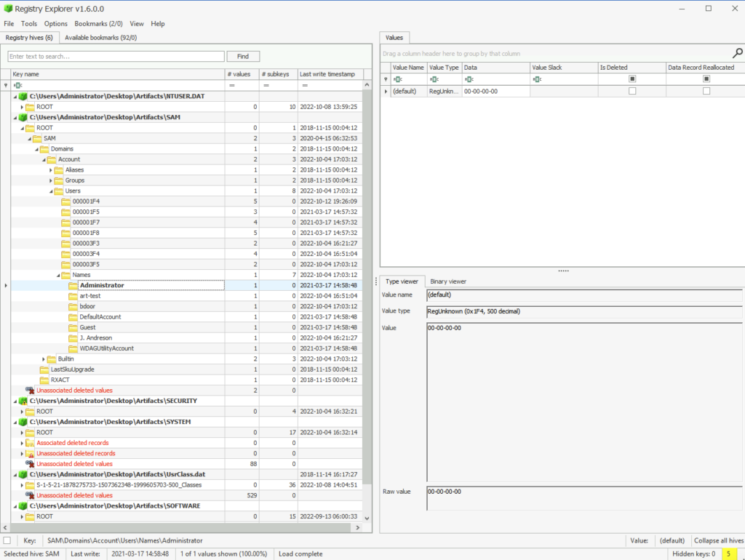Open the Tools menu
745x560 pixels.
click(29, 24)
